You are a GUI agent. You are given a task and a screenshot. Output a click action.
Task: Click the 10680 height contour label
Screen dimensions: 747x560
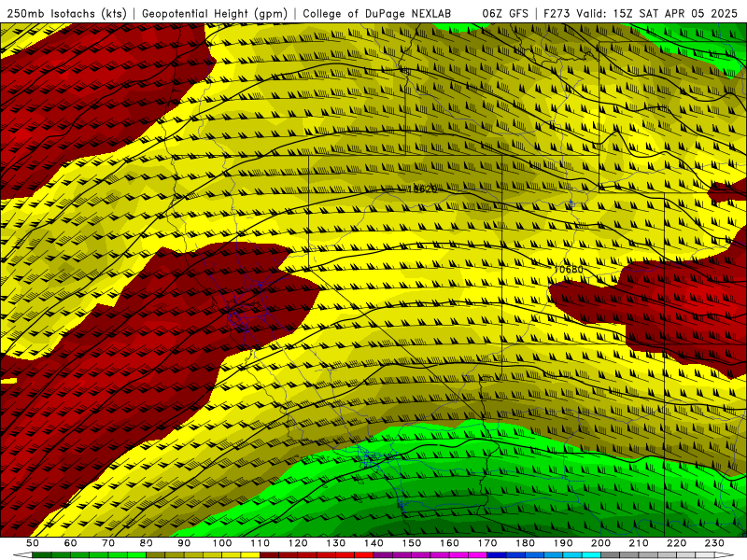568,269
